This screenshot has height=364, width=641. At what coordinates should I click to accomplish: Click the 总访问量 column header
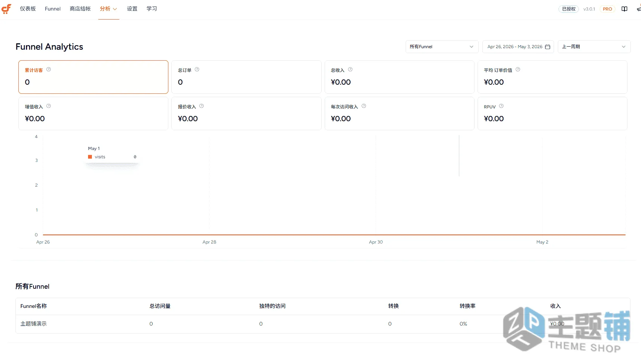pyautogui.click(x=160, y=306)
